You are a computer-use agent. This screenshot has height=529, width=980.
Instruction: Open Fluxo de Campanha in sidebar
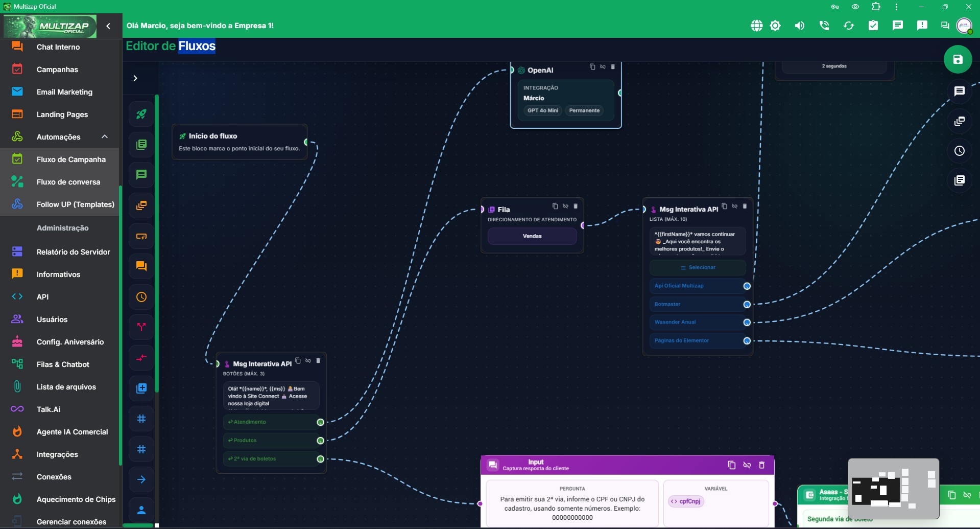60,159
